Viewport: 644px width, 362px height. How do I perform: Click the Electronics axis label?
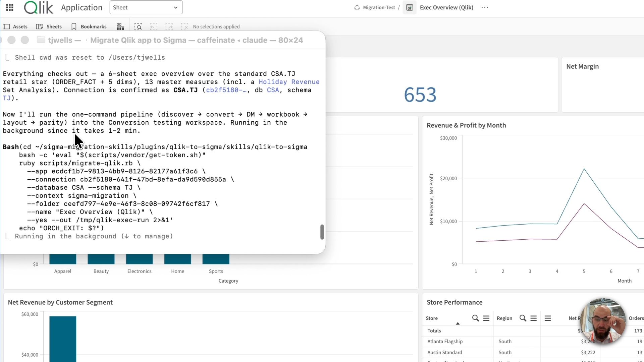coord(139,271)
